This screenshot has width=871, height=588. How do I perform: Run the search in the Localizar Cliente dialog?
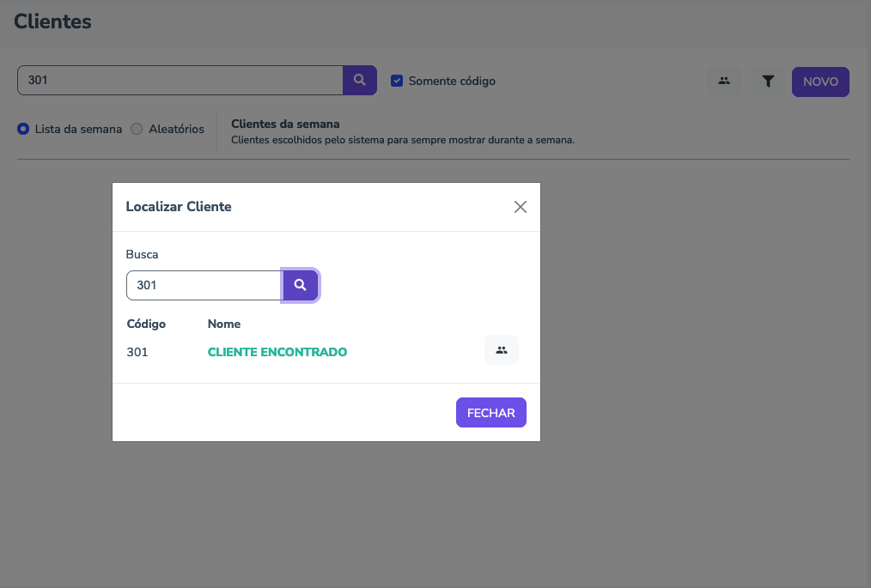tap(301, 285)
